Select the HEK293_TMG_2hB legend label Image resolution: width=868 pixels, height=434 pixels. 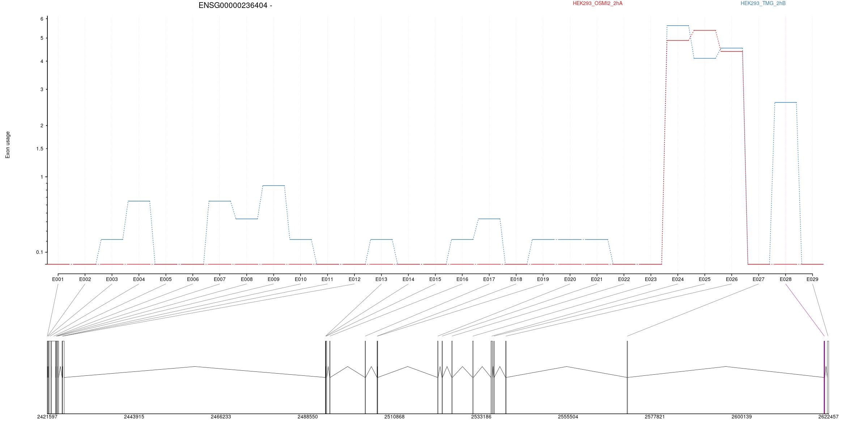[763, 4]
